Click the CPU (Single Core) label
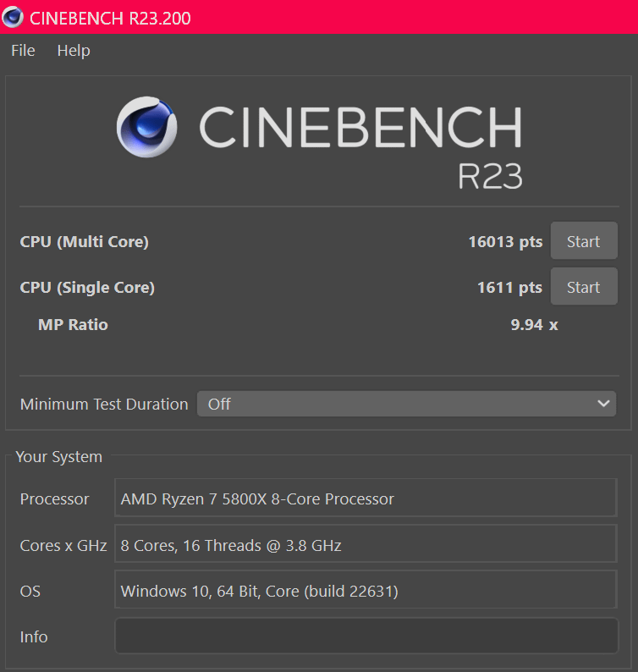Image resolution: width=638 pixels, height=672 pixels. 87,288
